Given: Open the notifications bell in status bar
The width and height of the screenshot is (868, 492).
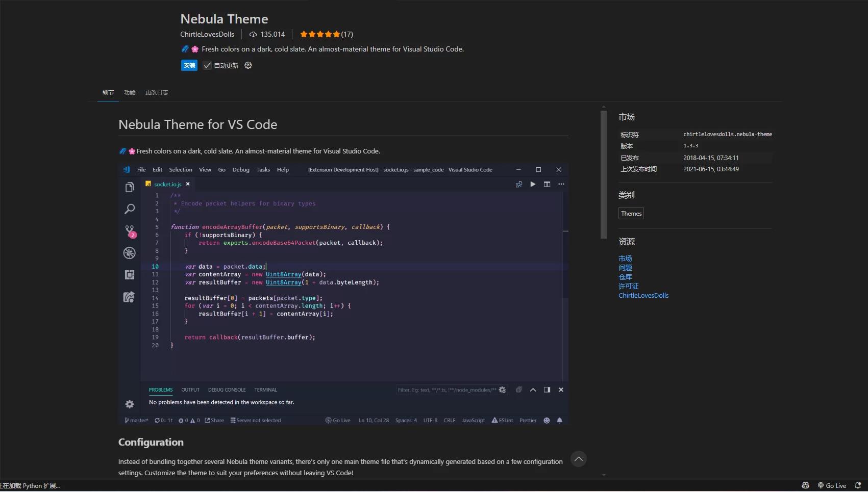Looking at the screenshot, I should (x=858, y=486).
